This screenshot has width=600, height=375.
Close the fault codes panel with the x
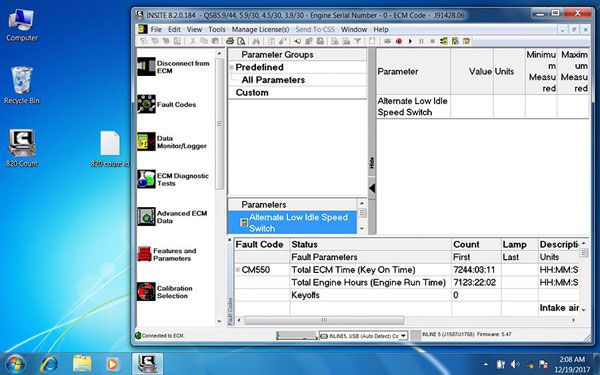point(230,240)
